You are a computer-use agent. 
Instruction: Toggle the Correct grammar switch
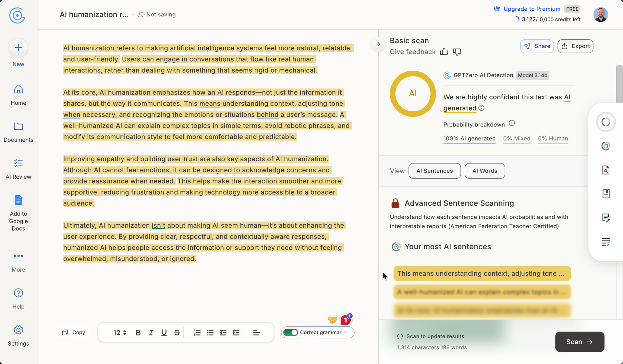pyautogui.click(x=290, y=333)
